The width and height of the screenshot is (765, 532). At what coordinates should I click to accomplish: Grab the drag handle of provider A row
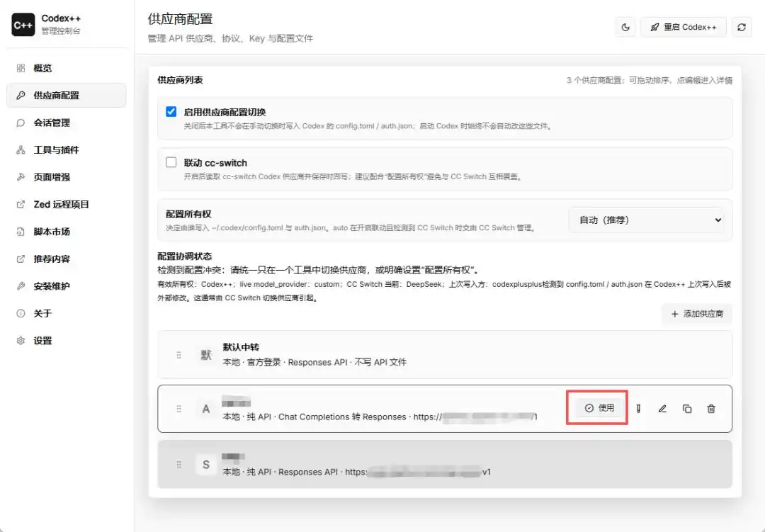(x=178, y=409)
